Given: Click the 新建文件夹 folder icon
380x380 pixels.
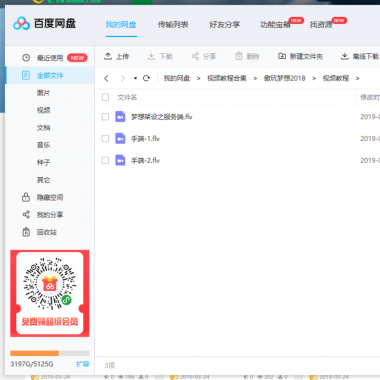Looking at the screenshot, I should [x=282, y=56].
